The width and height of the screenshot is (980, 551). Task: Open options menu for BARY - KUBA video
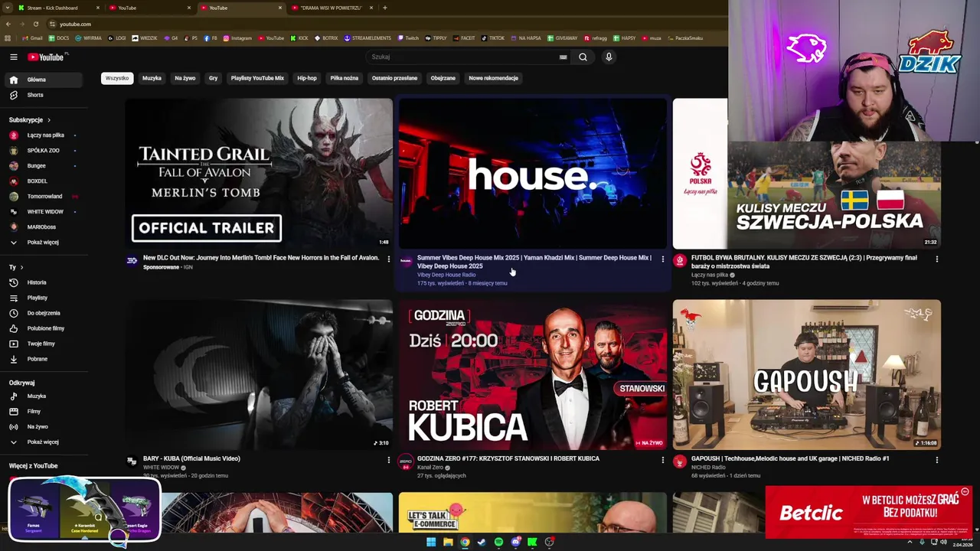[x=389, y=460]
